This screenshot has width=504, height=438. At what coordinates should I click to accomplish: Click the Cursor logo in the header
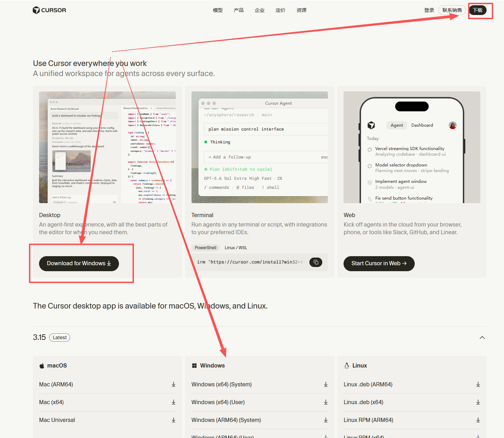pos(49,10)
